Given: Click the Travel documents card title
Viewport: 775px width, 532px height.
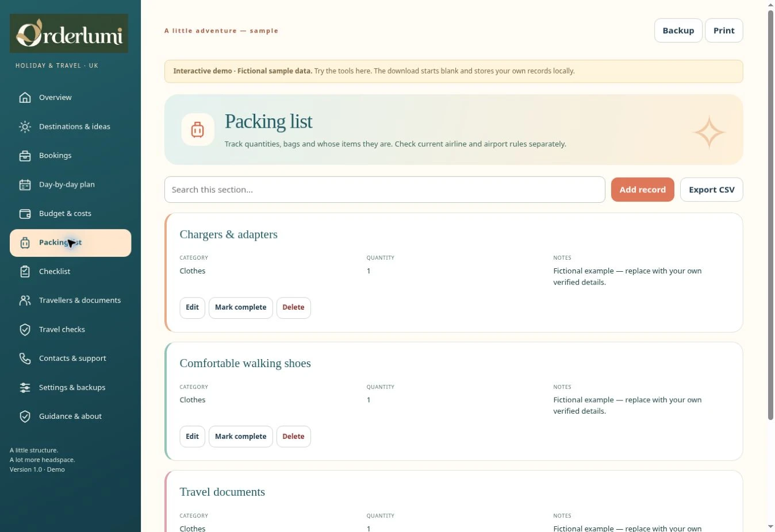Looking at the screenshot, I should coord(222,492).
